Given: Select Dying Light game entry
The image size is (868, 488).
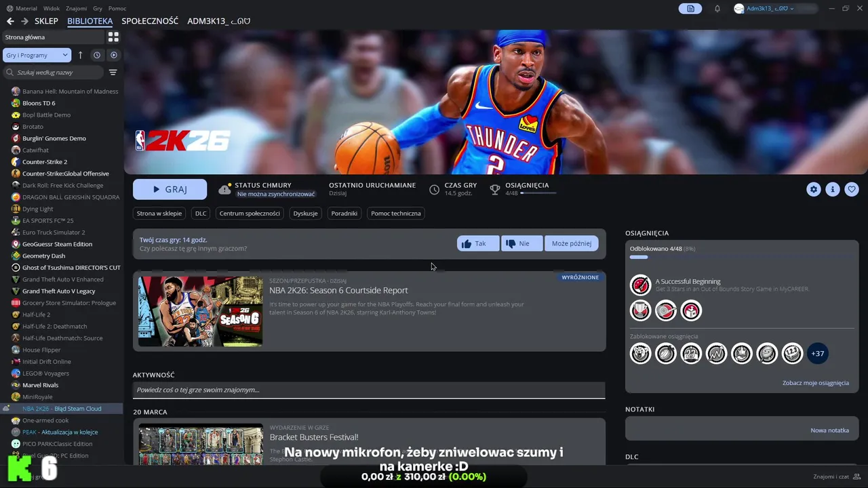Looking at the screenshot, I should 37,209.
